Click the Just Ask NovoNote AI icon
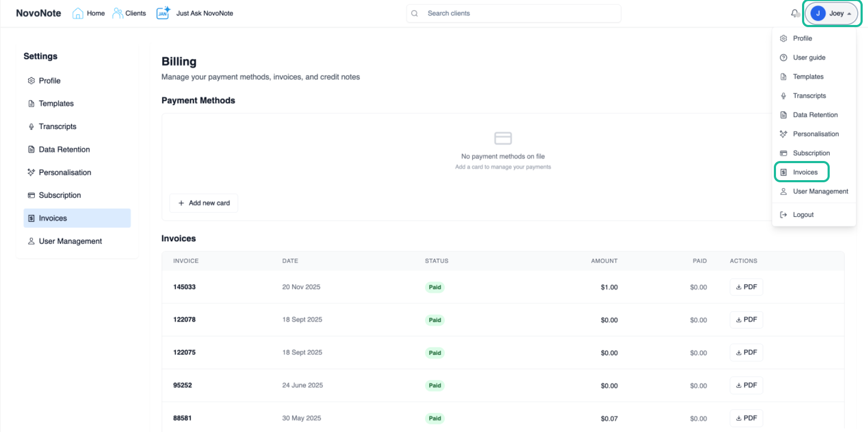868x432 pixels. coord(163,13)
